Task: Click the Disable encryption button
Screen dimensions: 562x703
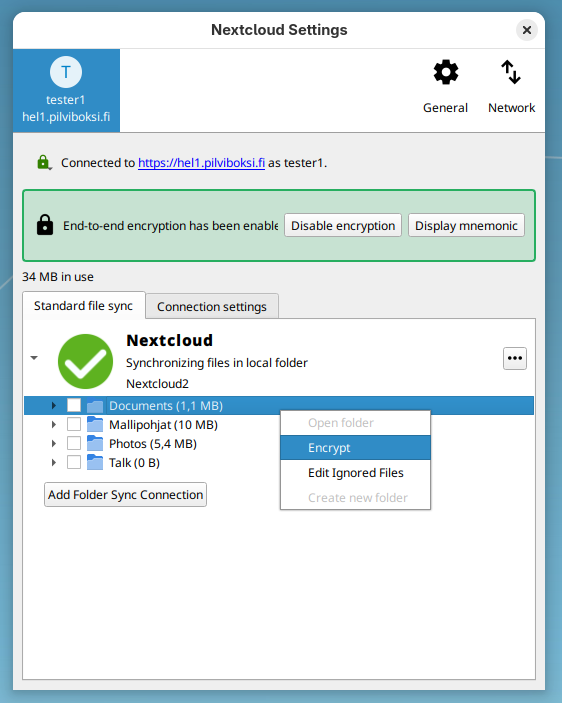Action: (x=343, y=225)
